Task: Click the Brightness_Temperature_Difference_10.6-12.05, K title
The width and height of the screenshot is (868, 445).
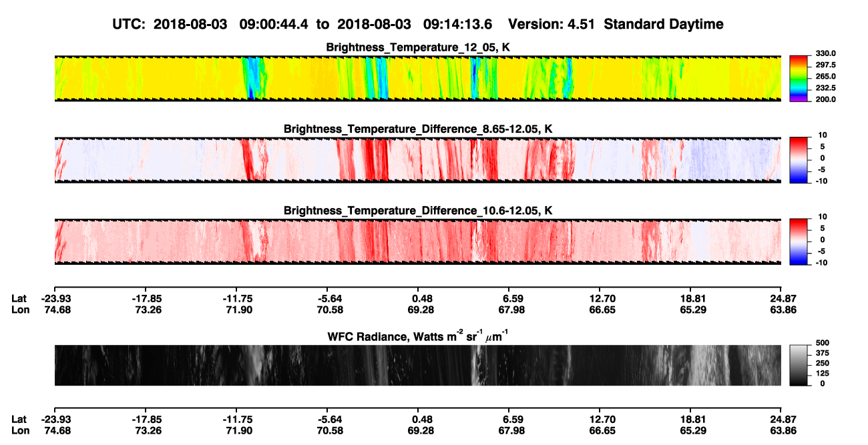Action: click(418, 211)
